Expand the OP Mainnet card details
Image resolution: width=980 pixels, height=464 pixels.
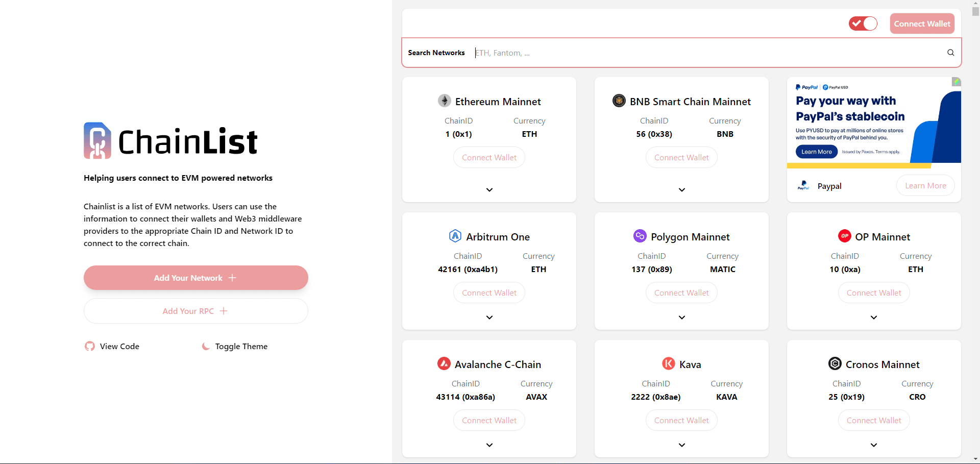coord(874,318)
